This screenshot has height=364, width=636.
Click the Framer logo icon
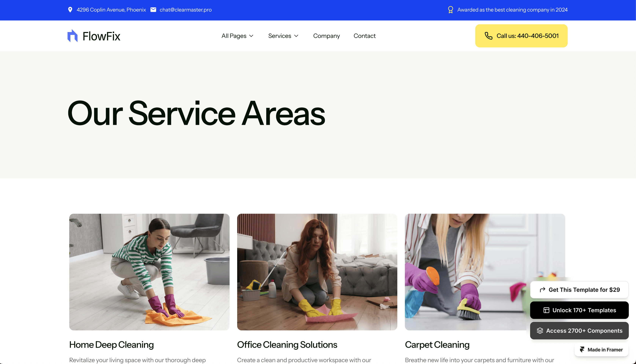coord(582,350)
